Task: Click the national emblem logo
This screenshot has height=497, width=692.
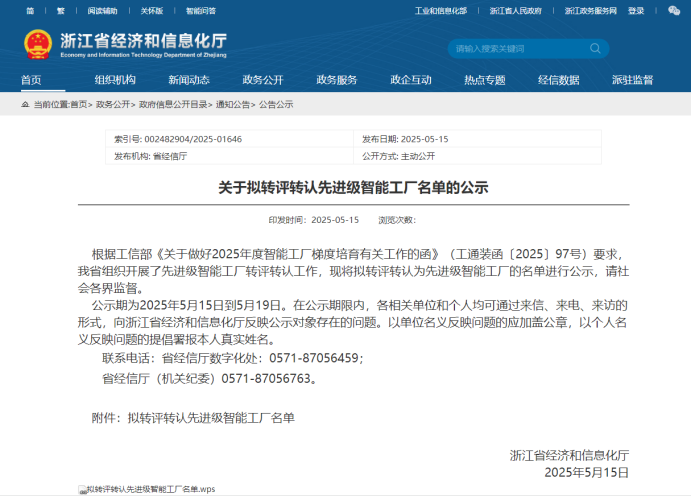Action: 38,45
